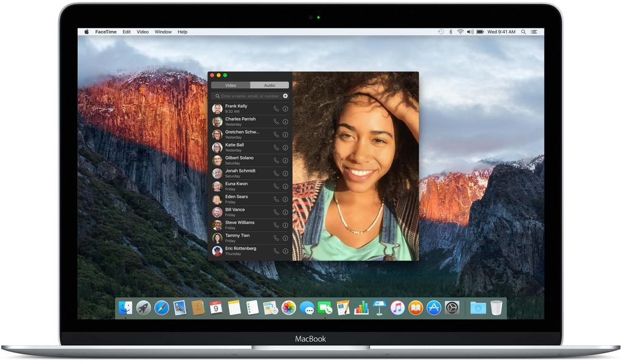
Task: Select the Tammy Tien entry
Action: (250, 238)
